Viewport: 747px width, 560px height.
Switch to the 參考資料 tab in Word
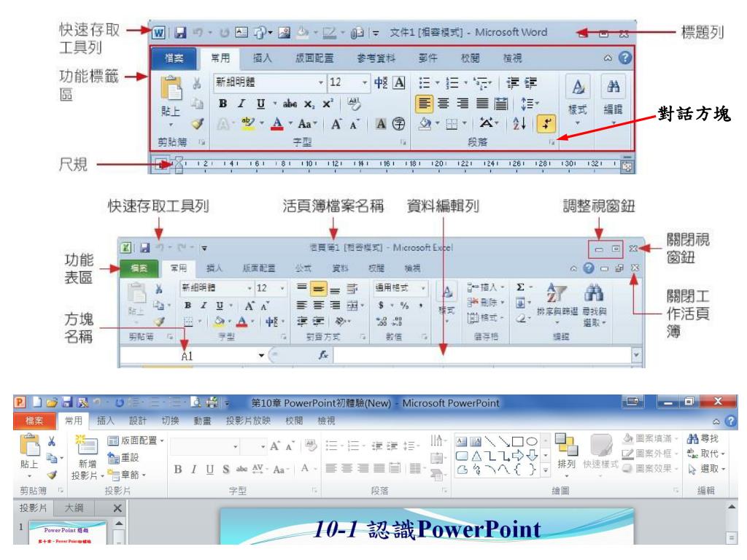pos(376,58)
